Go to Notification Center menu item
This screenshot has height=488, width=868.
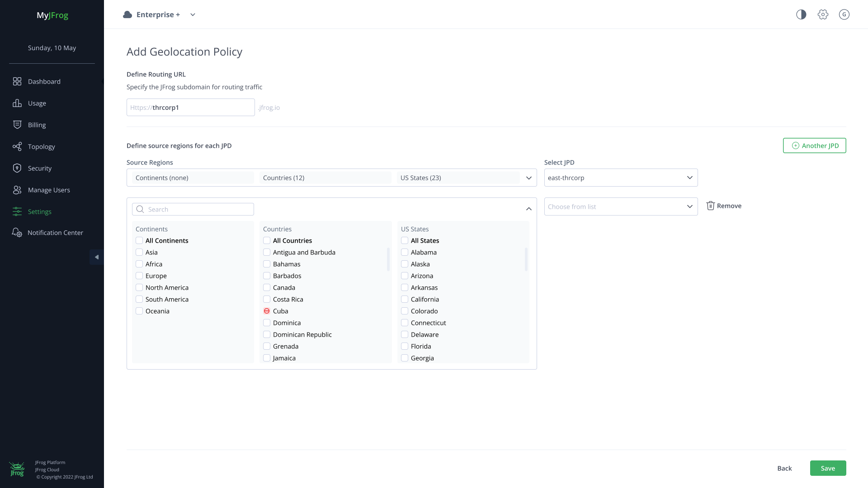tap(55, 233)
